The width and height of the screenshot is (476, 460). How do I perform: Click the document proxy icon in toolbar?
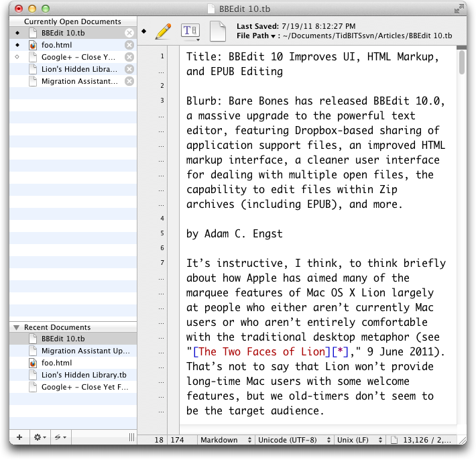218,31
